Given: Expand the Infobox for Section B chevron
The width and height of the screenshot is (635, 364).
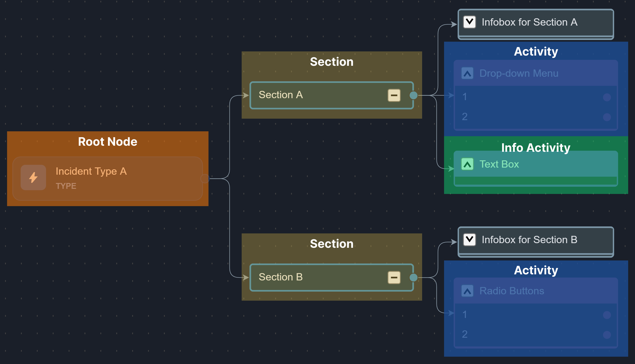Looking at the screenshot, I should tap(469, 240).
